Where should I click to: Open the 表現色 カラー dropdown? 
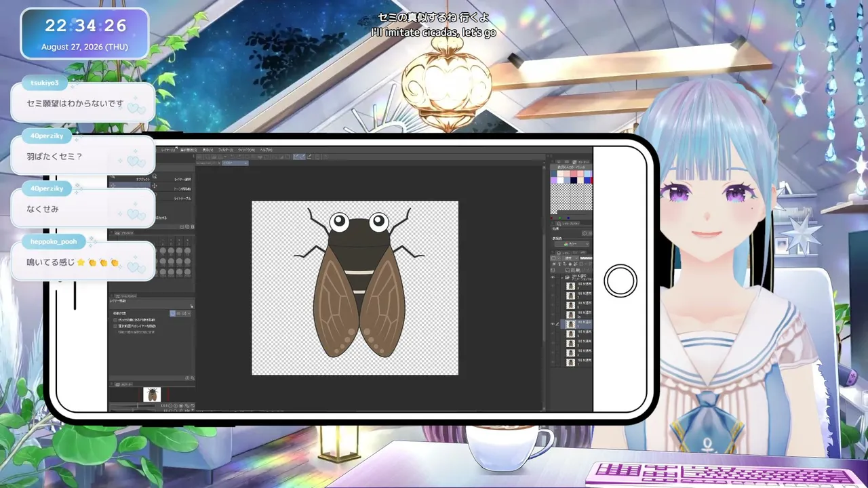coord(572,244)
